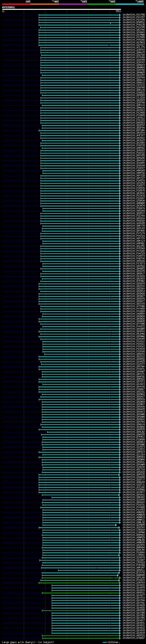This screenshot has width=146, height=644.
Task: Click the cyan ~100% identity legend bar
Action: 130,4
